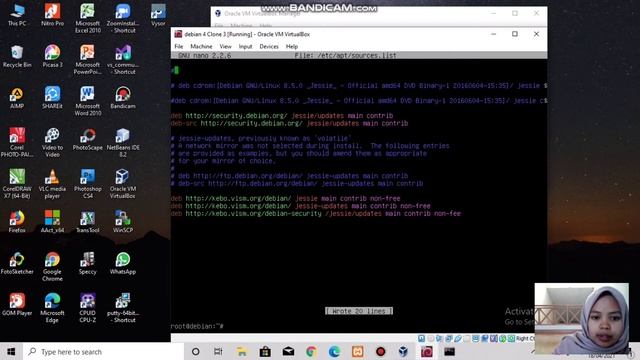Viewport: 640px width, 360px height.
Task: Open the Help menu of the debian VM
Action: click(291, 47)
